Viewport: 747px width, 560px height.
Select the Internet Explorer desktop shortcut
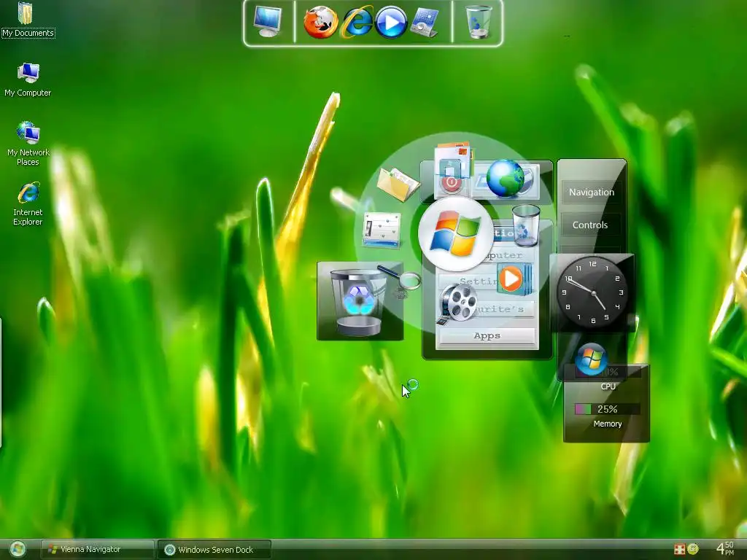28,203
